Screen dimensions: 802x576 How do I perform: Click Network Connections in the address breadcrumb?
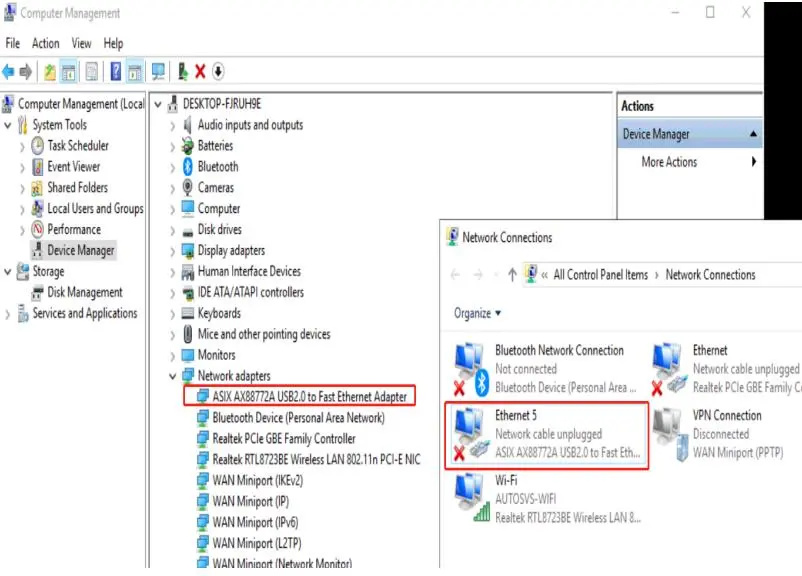coord(710,275)
